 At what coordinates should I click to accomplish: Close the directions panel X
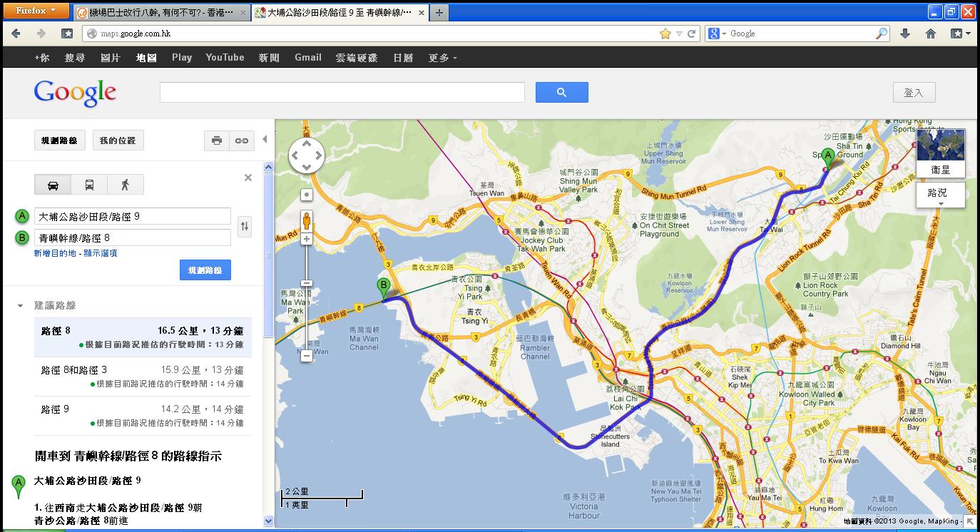(x=248, y=178)
